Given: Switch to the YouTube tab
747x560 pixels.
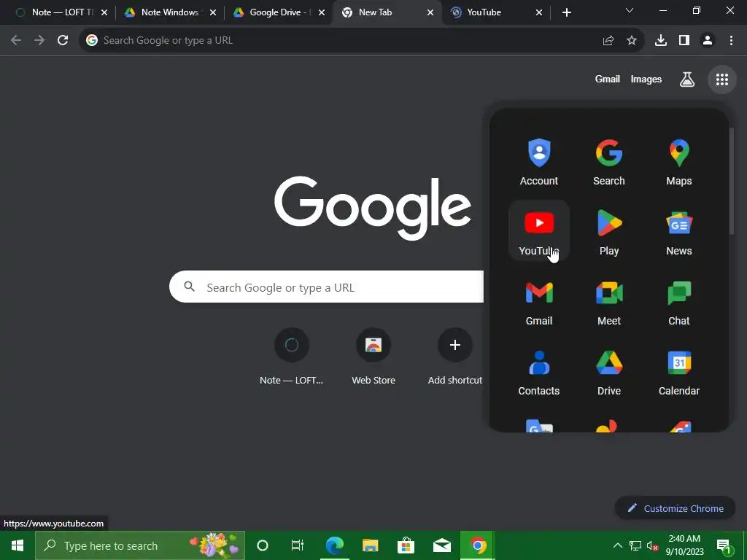Looking at the screenshot, I should point(495,12).
